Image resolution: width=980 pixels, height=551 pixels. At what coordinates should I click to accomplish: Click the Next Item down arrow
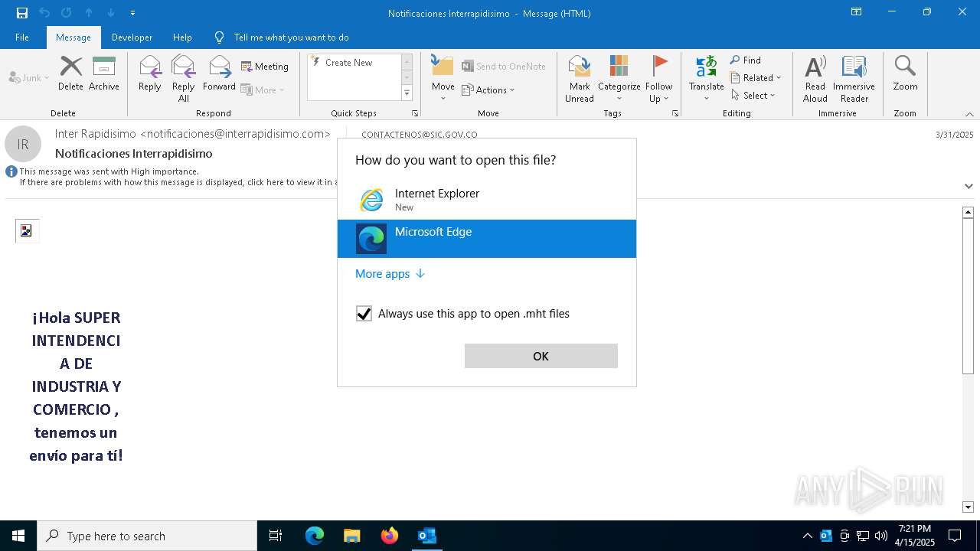(111, 13)
